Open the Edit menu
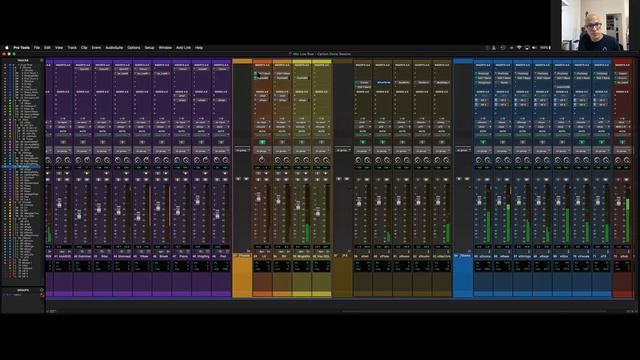Viewport: 640px width, 360px height. [47, 48]
